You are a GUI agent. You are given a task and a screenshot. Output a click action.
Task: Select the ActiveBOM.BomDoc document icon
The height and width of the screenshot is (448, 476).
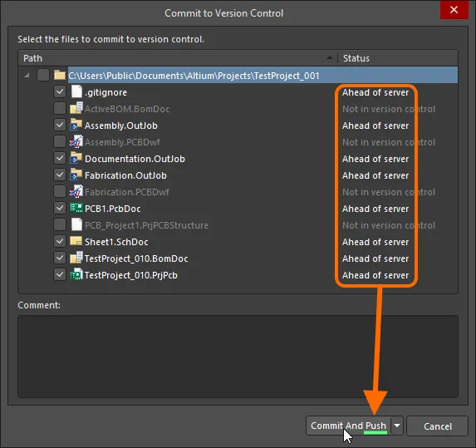pos(76,108)
